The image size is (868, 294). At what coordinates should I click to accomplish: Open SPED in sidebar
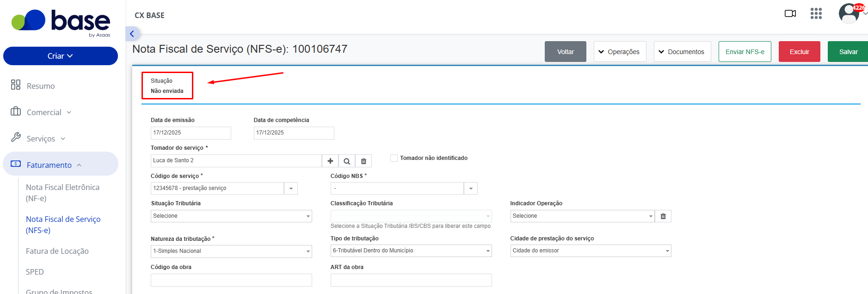click(x=35, y=272)
